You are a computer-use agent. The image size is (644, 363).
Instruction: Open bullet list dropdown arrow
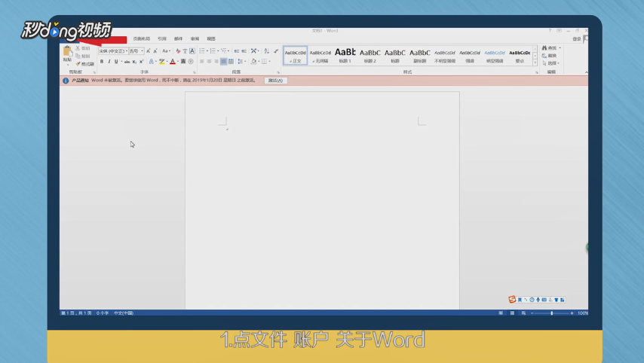[x=207, y=51]
